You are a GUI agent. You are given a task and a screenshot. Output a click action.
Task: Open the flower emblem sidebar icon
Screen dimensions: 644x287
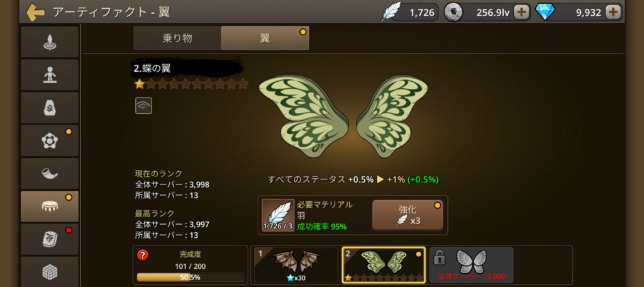50,140
